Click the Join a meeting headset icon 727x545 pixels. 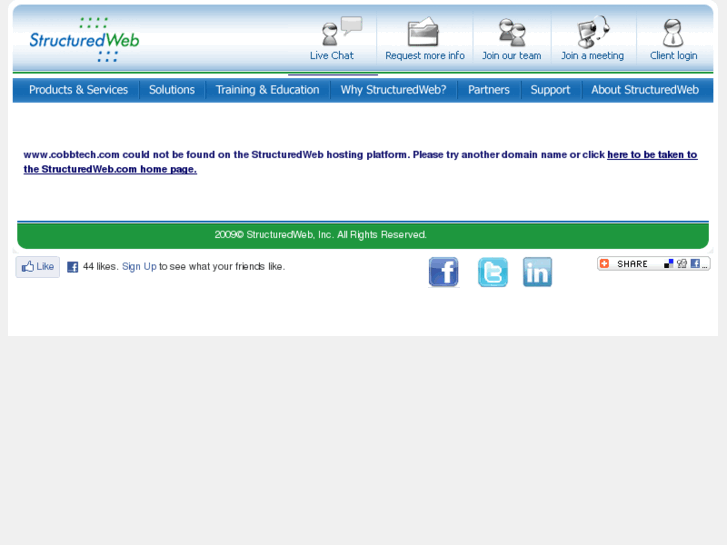593,31
